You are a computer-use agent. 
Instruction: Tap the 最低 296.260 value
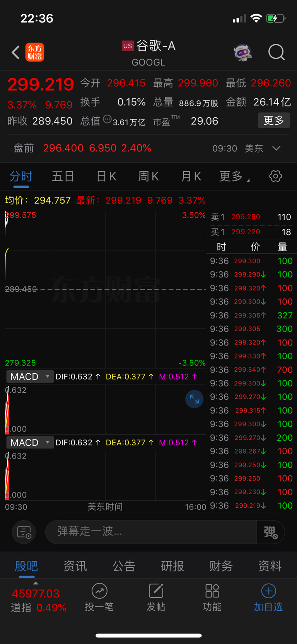click(271, 83)
